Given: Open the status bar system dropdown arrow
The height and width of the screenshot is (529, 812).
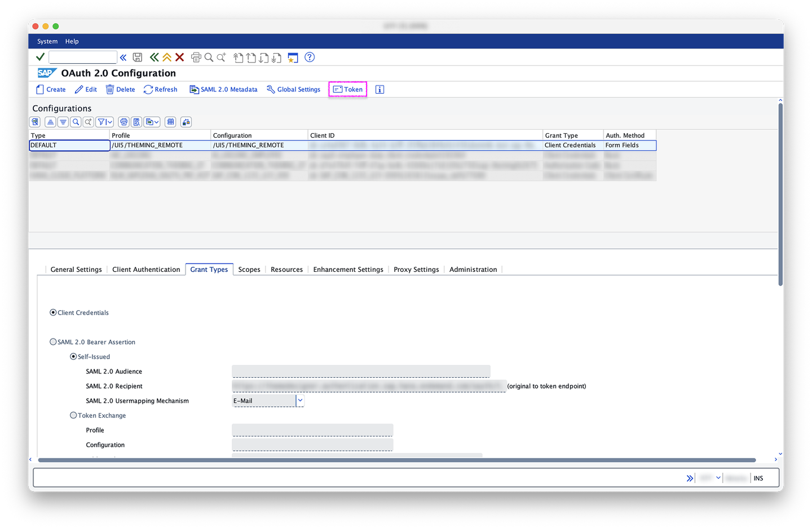Looking at the screenshot, I should (x=718, y=478).
